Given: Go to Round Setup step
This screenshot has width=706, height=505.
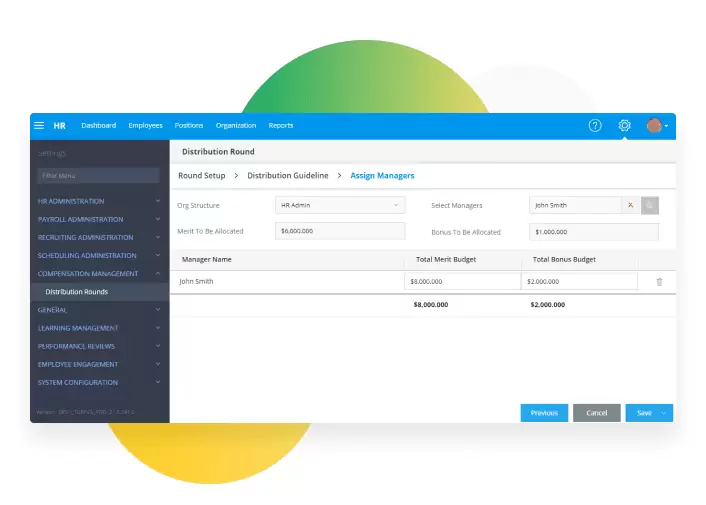Looking at the screenshot, I should (x=202, y=176).
